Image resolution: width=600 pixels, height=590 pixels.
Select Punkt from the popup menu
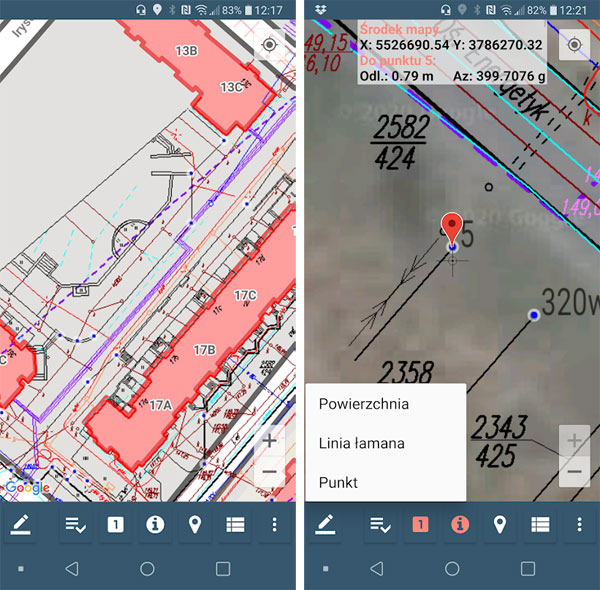pyautogui.click(x=386, y=482)
